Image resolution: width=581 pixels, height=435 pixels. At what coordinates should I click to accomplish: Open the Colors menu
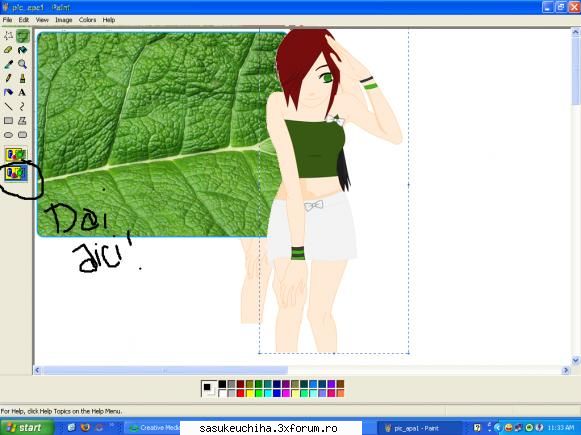[x=87, y=20]
